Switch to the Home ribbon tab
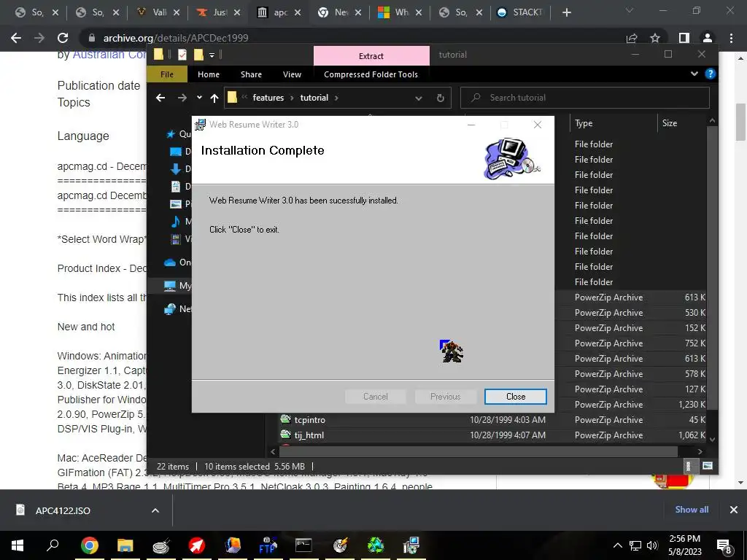Screen dimensions: 747x560 coord(209,74)
